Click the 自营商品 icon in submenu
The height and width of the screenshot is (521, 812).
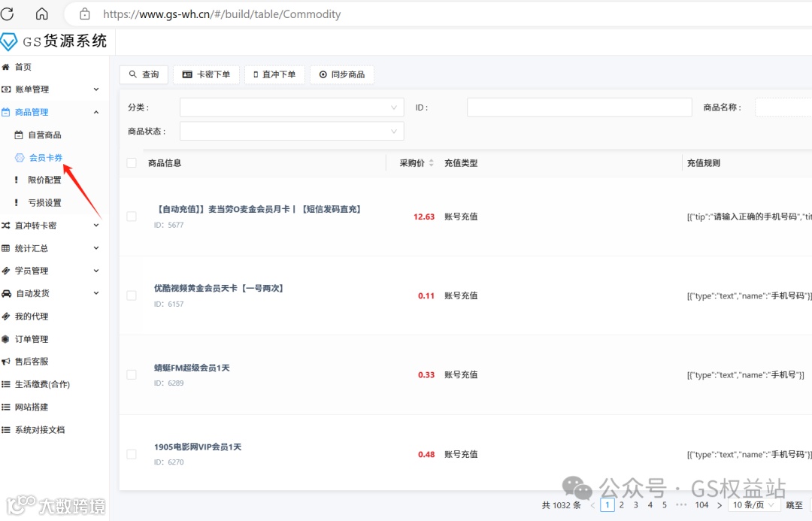point(19,135)
